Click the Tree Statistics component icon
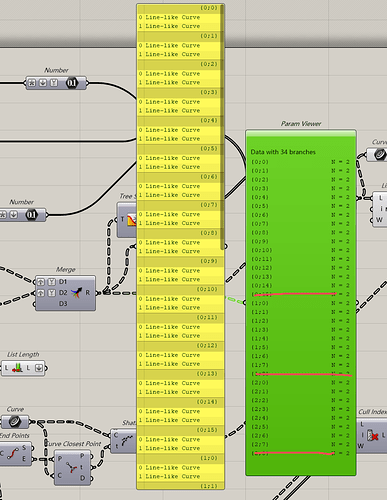Viewport: 387px width, 500px height. [x=132, y=220]
